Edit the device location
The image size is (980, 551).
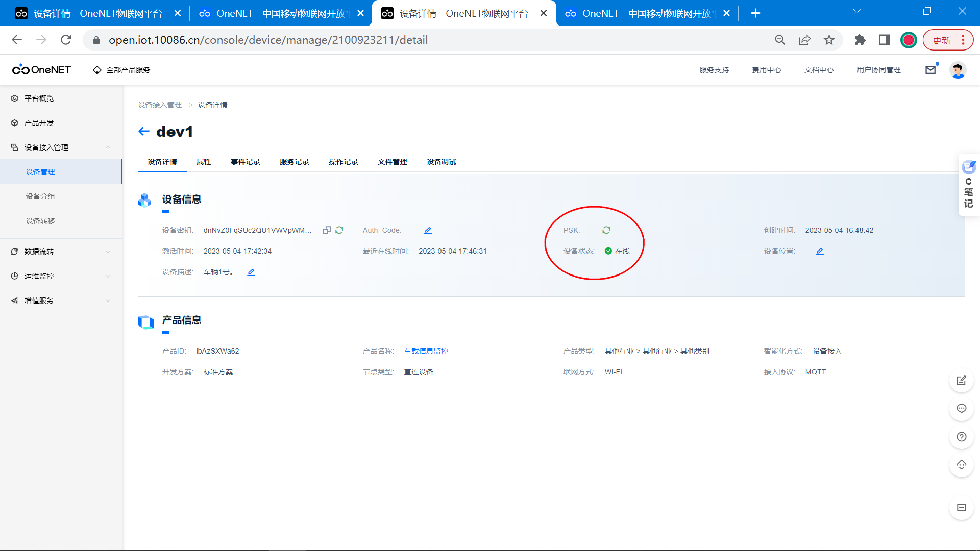(820, 251)
